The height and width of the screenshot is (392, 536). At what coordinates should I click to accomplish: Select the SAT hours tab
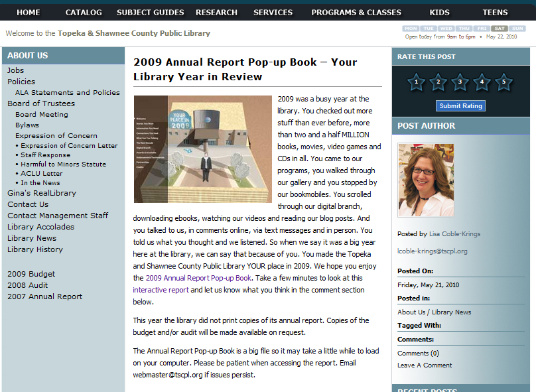(x=500, y=29)
